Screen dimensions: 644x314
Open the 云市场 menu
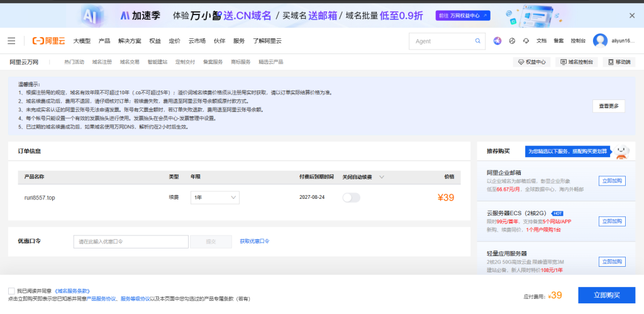(x=197, y=41)
